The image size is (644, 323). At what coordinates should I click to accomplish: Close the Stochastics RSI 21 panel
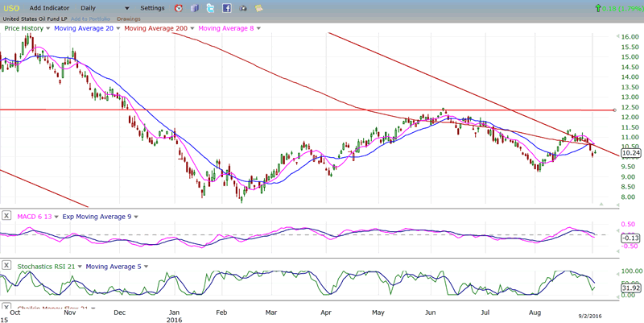tap(6, 266)
